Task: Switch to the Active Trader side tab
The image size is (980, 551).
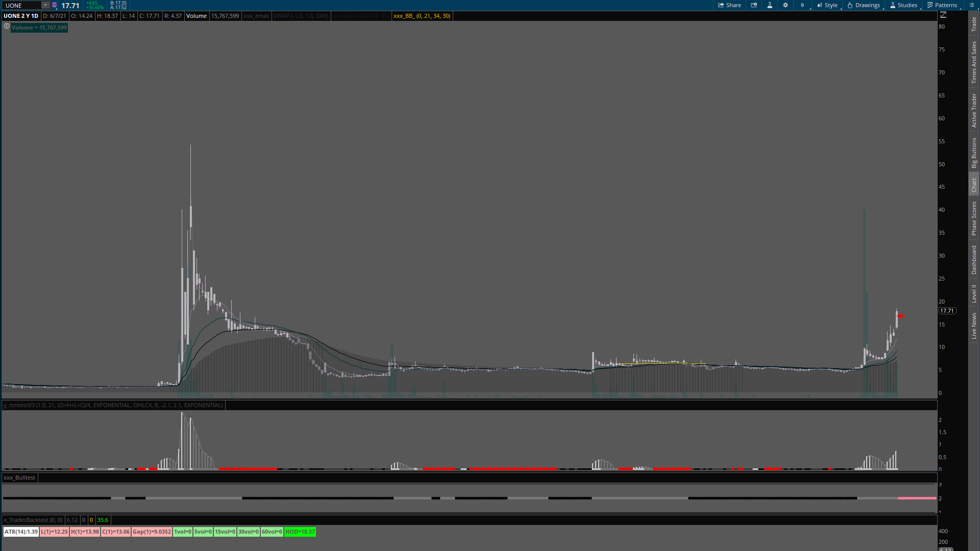Action: click(x=974, y=110)
